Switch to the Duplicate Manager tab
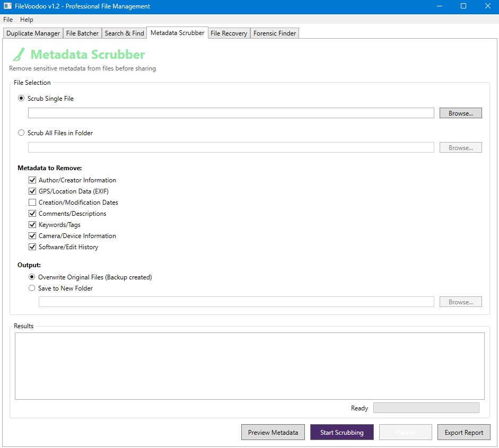 [x=33, y=33]
